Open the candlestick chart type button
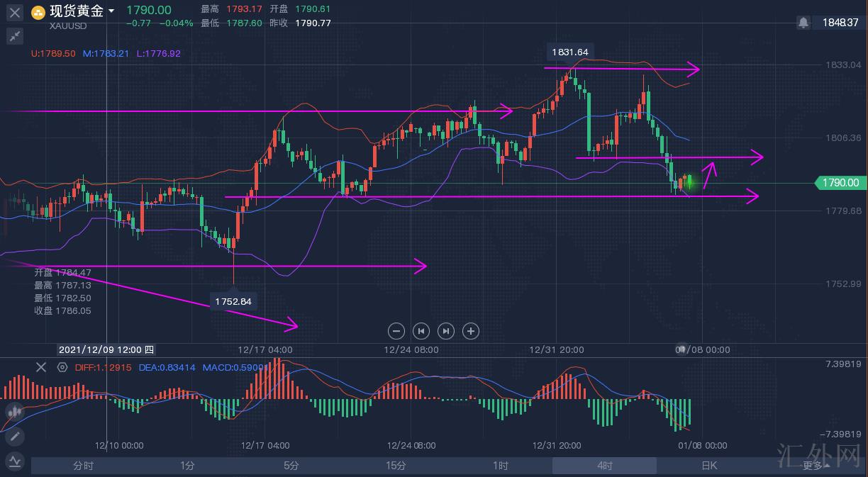The height and width of the screenshot is (477, 868). [x=15, y=411]
